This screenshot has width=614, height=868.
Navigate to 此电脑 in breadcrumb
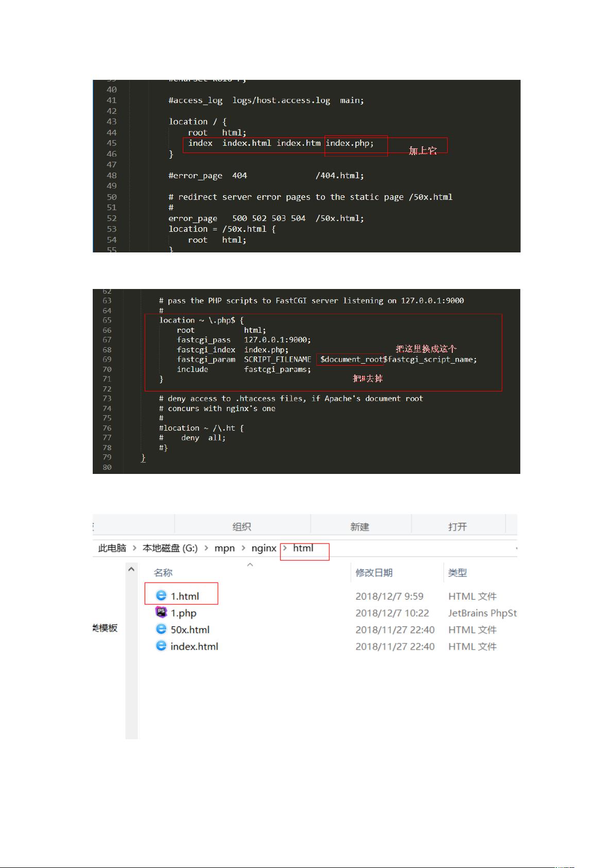[112, 548]
